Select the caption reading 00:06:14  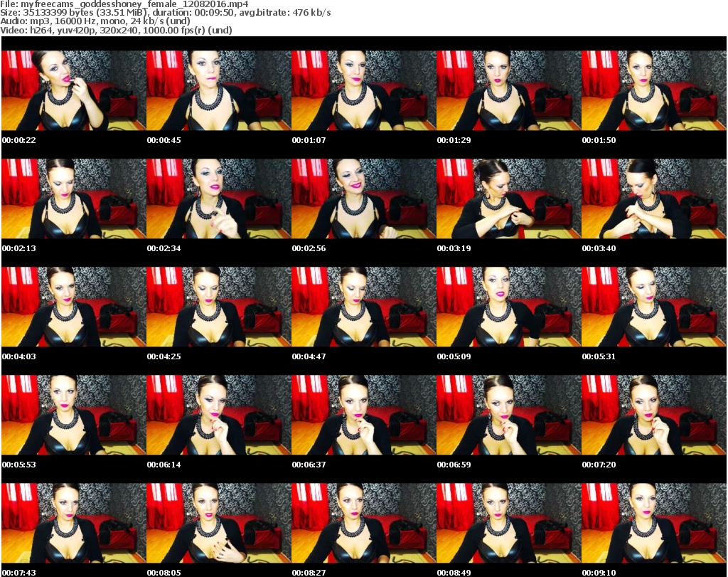click(x=164, y=465)
